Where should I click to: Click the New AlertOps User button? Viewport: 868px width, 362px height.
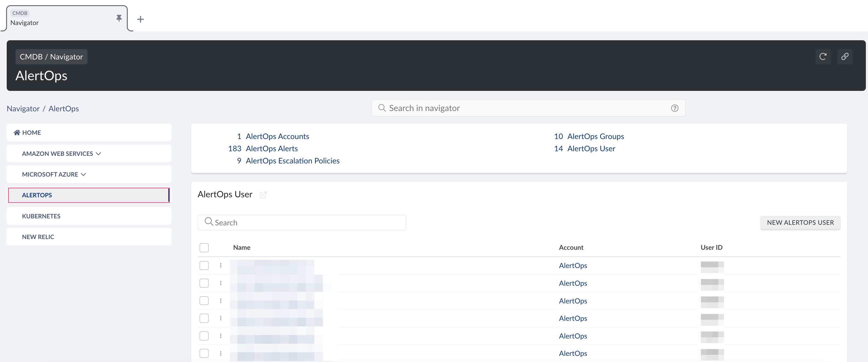(800, 222)
